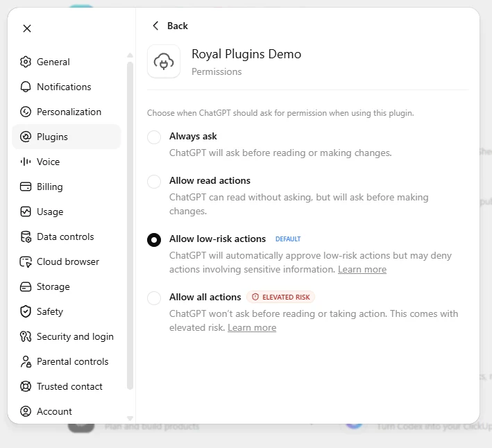Screen dimensions: 492x448
Task: Click the sidebar scroll up arrow
Action: click(130, 55)
